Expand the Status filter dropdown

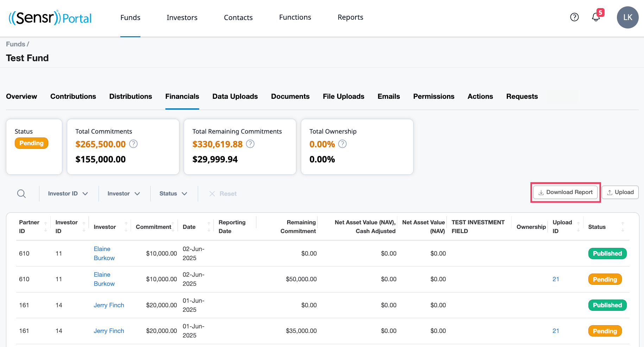click(x=173, y=194)
